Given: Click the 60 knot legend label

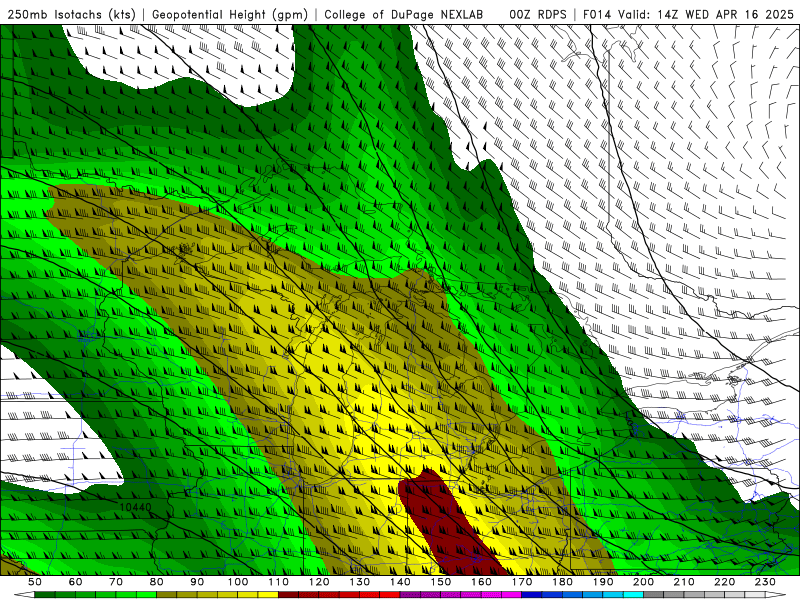Looking at the screenshot, I should tap(76, 582).
